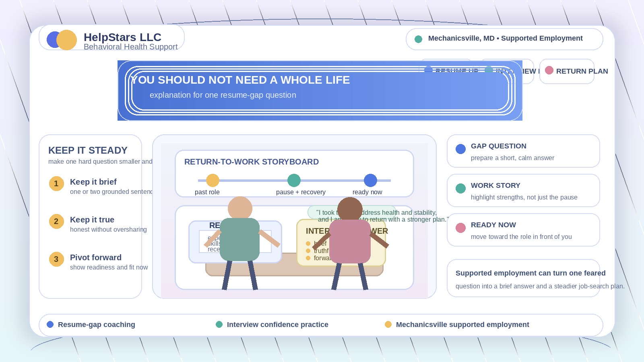The height and width of the screenshot is (362, 644).
Task: Click 'show readiness and fit now' text
Action: click(x=109, y=267)
